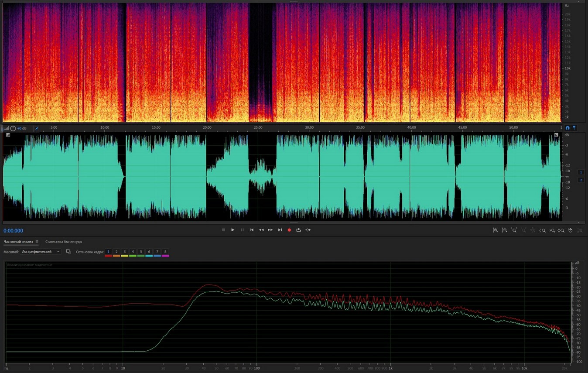This screenshot has height=373, width=588.
Task: Toggle channel 2 enable button
Action: [x=581, y=180]
